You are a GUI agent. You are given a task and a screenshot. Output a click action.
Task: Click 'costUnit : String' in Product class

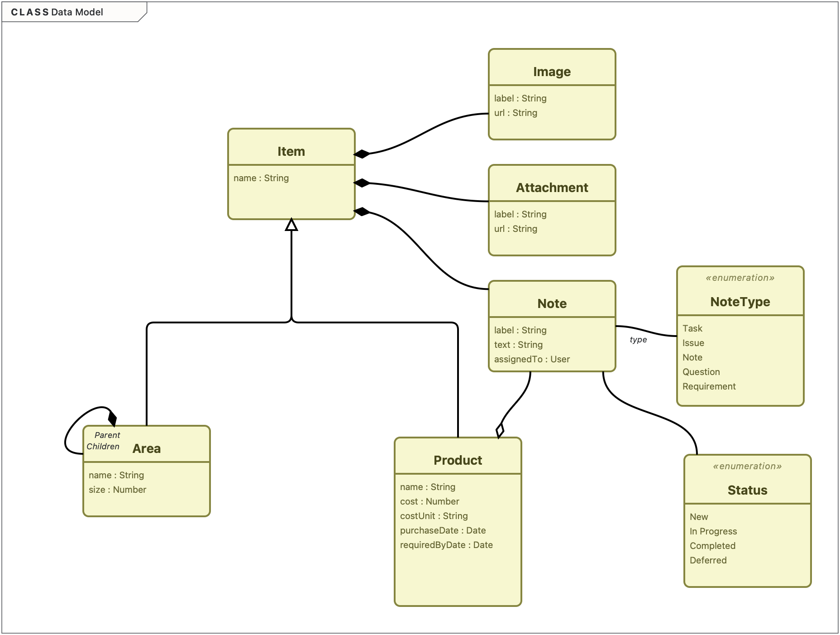point(434,516)
